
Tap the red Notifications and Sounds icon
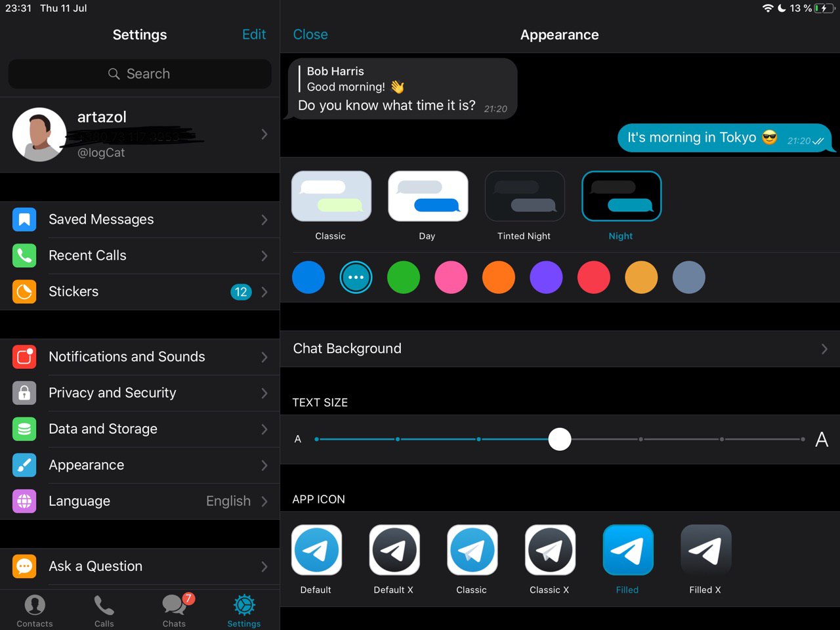point(24,356)
